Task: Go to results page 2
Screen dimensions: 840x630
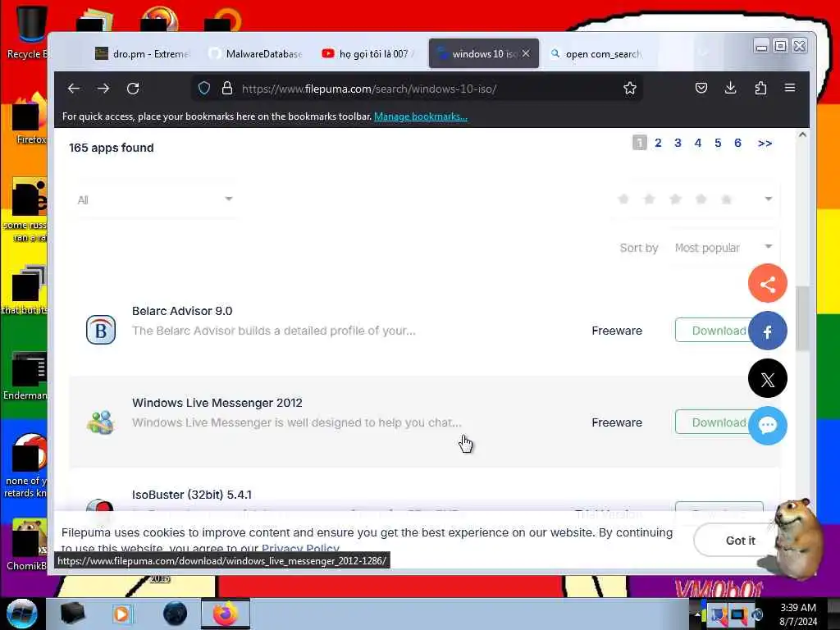Action: 658,143
